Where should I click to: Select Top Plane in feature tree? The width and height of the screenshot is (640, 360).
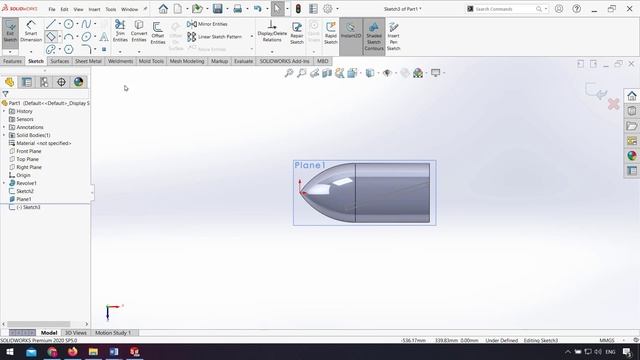pos(27,159)
